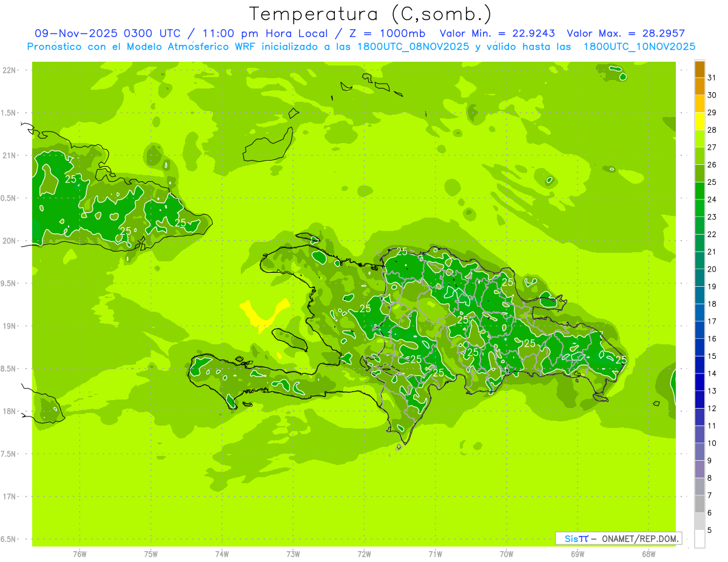
Task: Click the SisTT ONAMET/REP.DOM. logo
Action: tap(618, 538)
